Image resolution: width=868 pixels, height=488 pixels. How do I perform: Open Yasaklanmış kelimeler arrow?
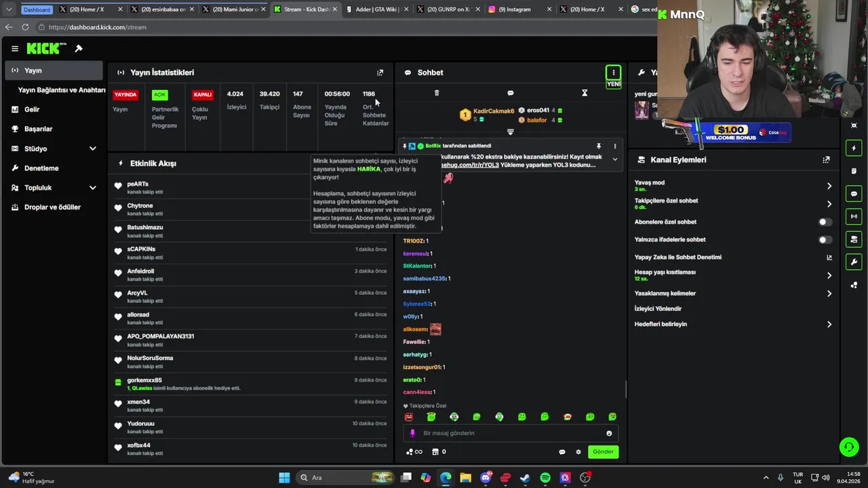point(829,293)
